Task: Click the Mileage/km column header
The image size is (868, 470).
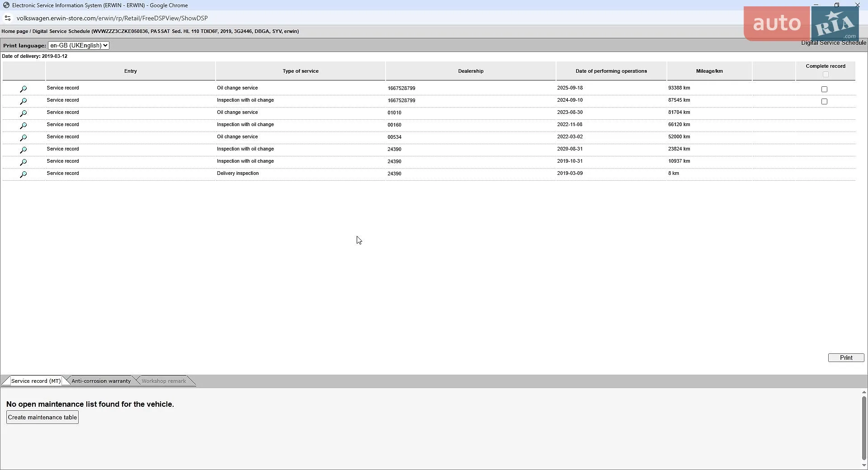Action: (709, 71)
